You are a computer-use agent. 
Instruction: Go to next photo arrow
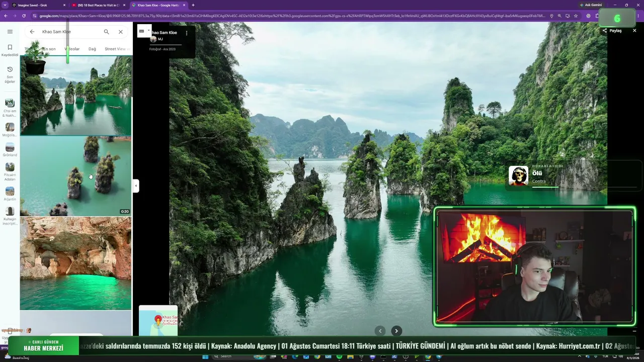396,331
